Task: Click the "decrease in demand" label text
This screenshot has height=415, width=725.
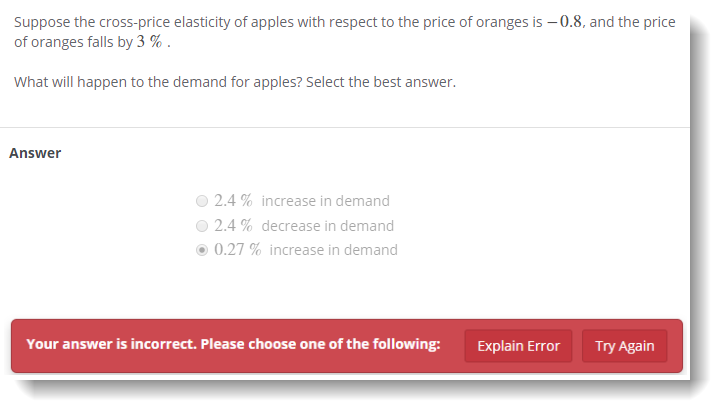Action: pos(327,226)
